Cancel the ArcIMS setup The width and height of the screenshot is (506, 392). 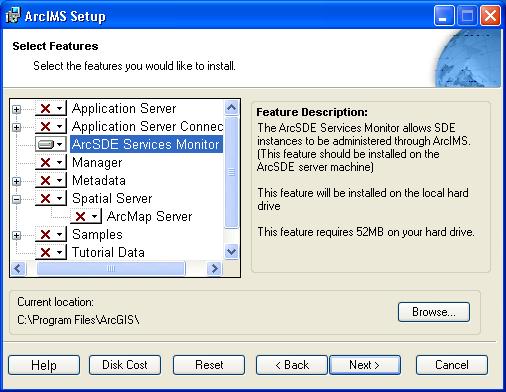coord(452,365)
